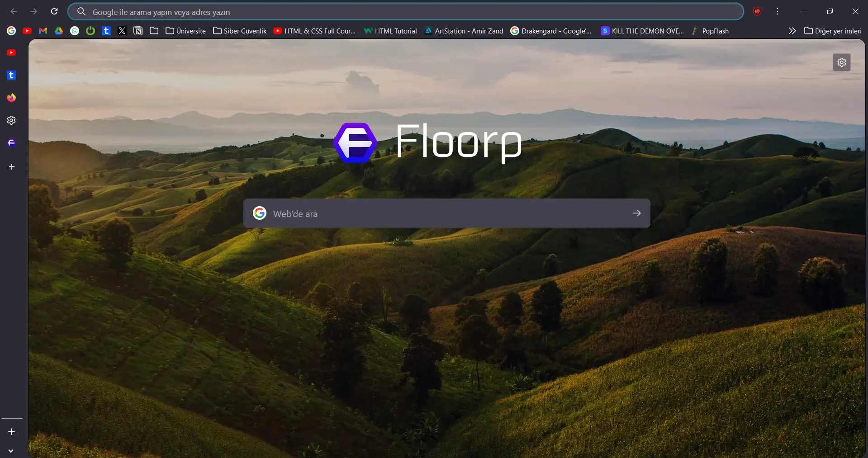
Task: Open the uBlock Origin extension icon
Action: (x=757, y=11)
